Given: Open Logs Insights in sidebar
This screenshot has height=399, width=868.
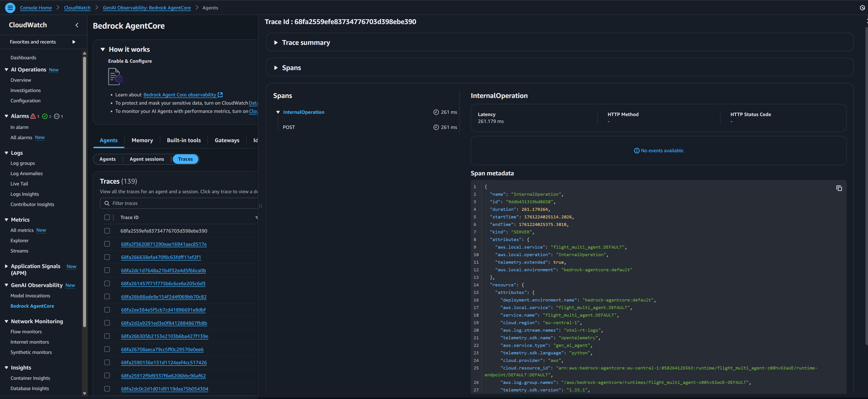Looking at the screenshot, I should (24, 194).
